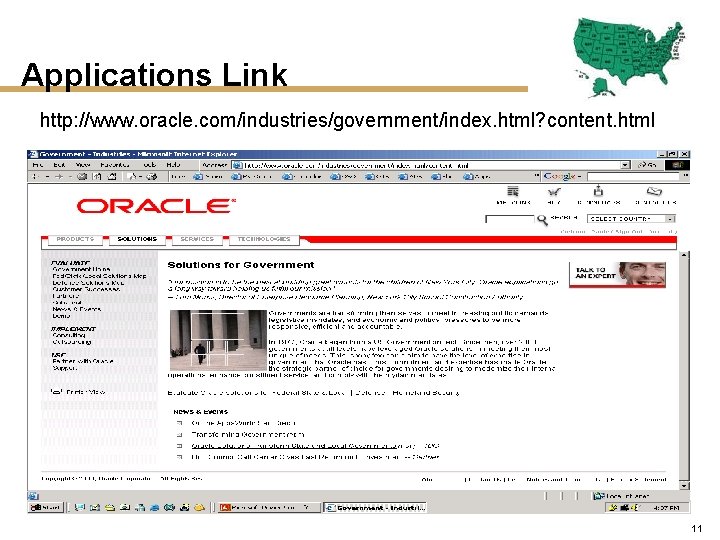720x540 pixels.
Task: Switch to the Services tab
Action: [197, 239]
